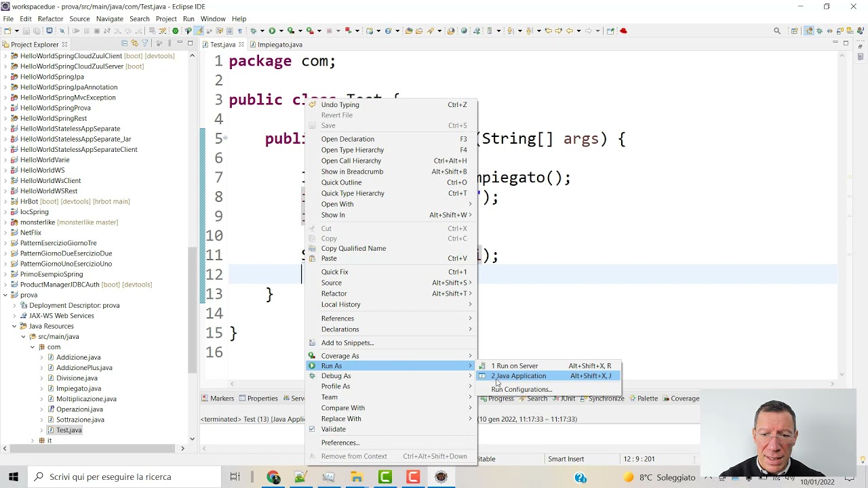The height and width of the screenshot is (488, 868).
Task: Maximize the editor area
Action: click(846, 43)
